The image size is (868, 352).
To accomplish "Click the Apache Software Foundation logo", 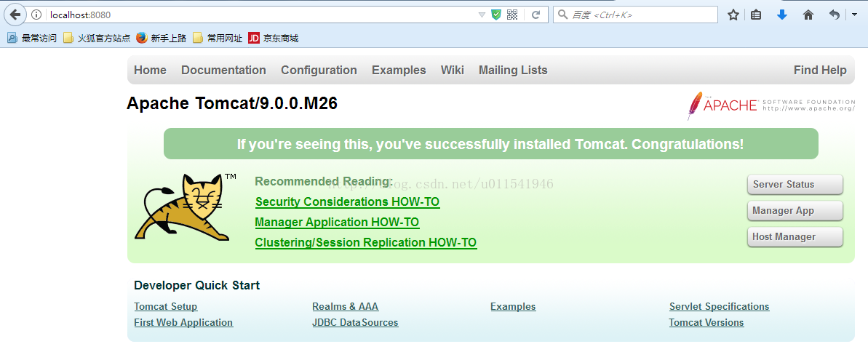I will pyautogui.click(x=771, y=105).
